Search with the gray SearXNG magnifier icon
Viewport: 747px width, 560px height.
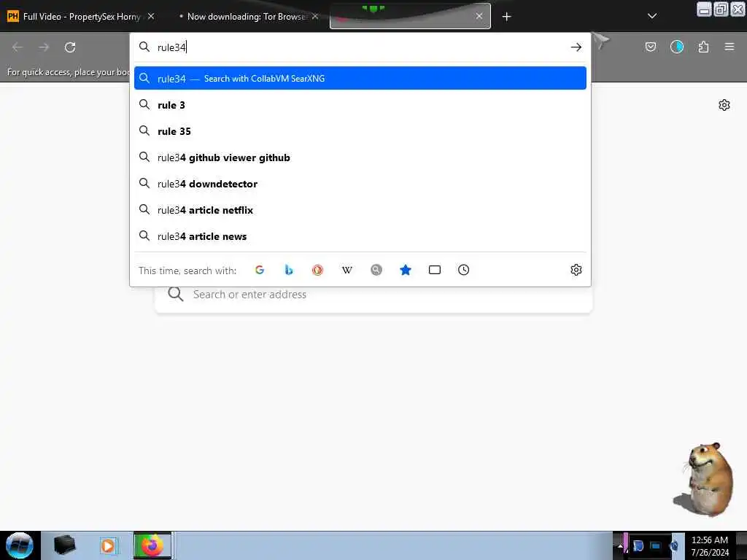[376, 270]
